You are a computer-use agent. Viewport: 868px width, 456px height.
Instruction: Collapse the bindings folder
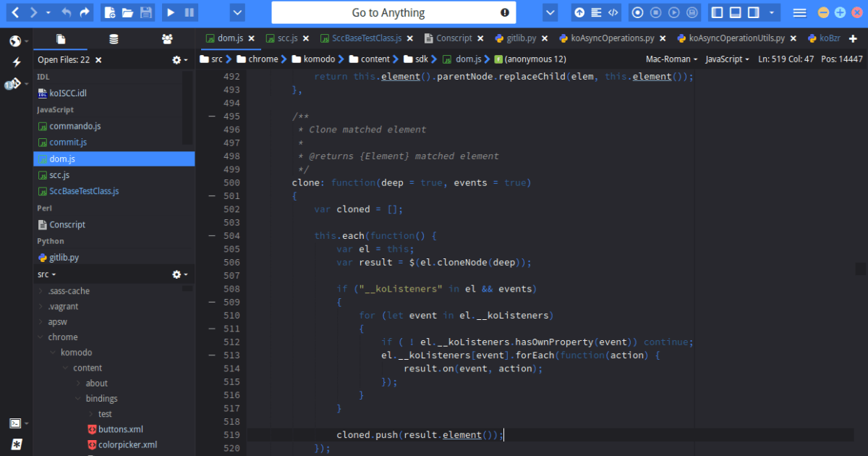[79, 399]
